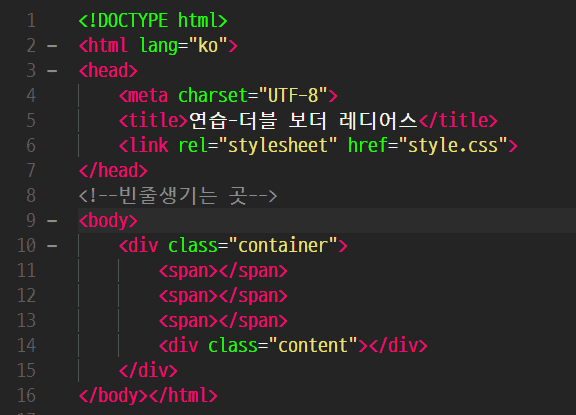Select line number 16 in gutter

pos(26,395)
